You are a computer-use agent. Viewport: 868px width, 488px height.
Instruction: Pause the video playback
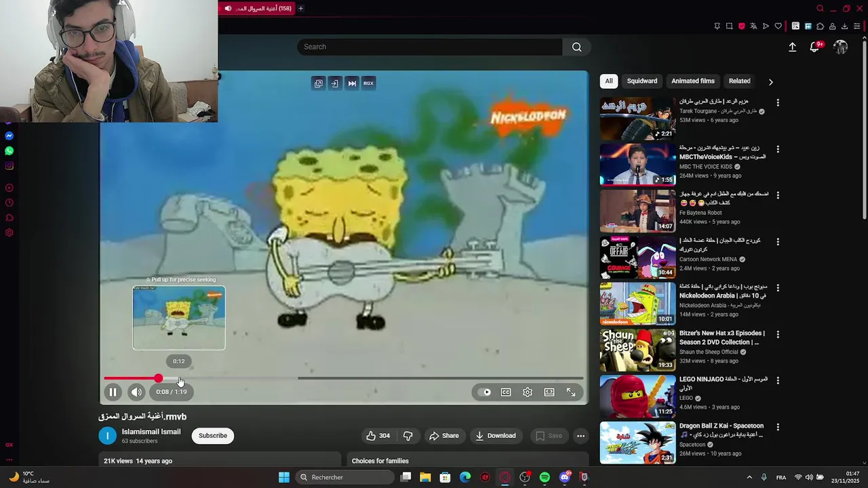(113, 392)
